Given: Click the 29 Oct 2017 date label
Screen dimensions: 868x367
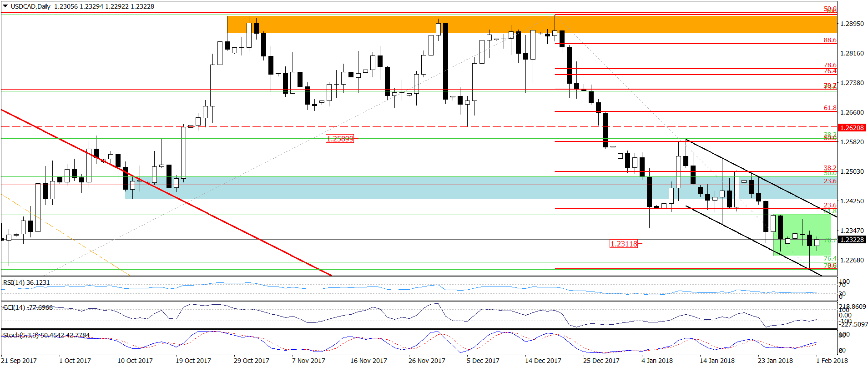Looking at the screenshot, I should (252, 361).
